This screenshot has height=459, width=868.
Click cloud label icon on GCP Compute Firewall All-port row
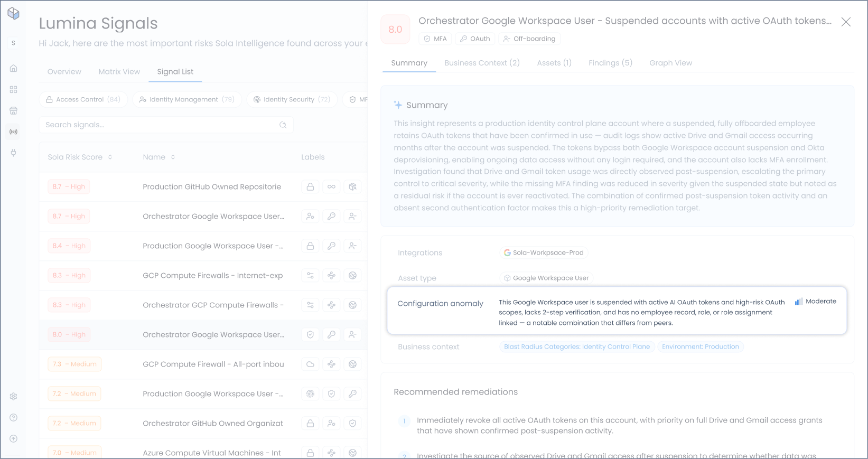click(x=311, y=364)
